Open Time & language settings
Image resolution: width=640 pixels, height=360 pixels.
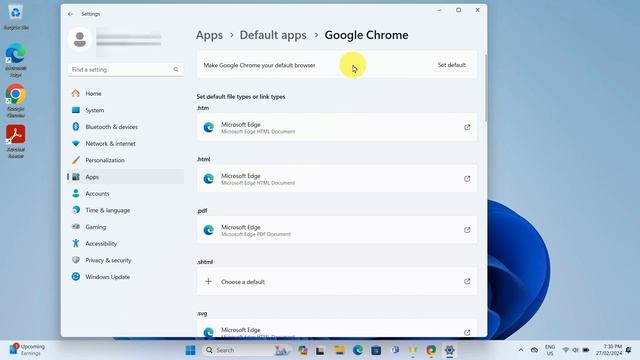126,210
